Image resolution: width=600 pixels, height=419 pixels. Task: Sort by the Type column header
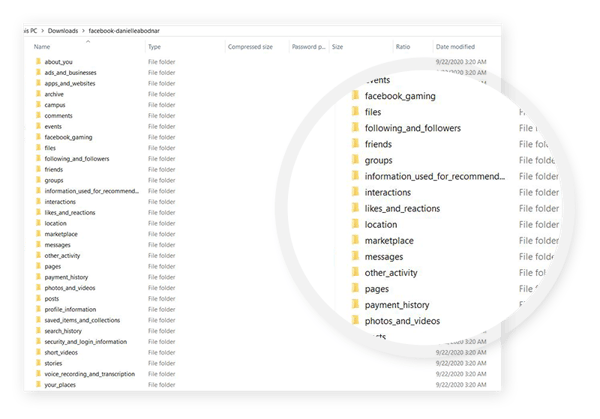pyautogui.click(x=154, y=47)
